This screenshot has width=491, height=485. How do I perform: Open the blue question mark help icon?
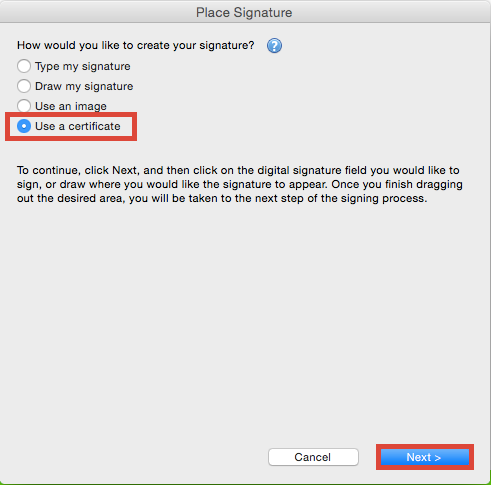point(274,46)
